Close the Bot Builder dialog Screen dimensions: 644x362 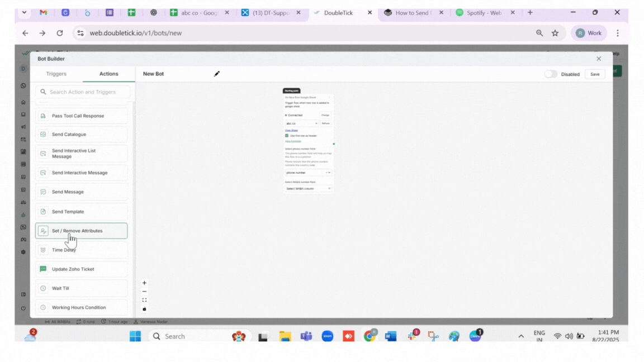click(599, 59)
